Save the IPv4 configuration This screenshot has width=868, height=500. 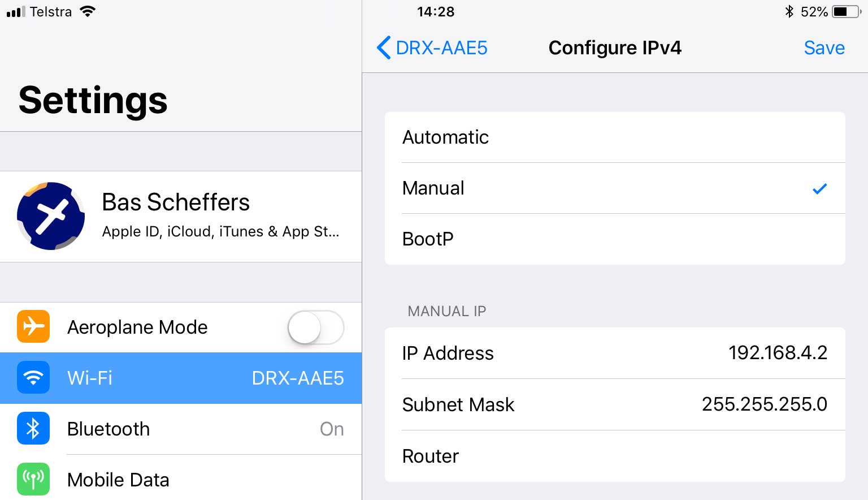coord(824,48)
